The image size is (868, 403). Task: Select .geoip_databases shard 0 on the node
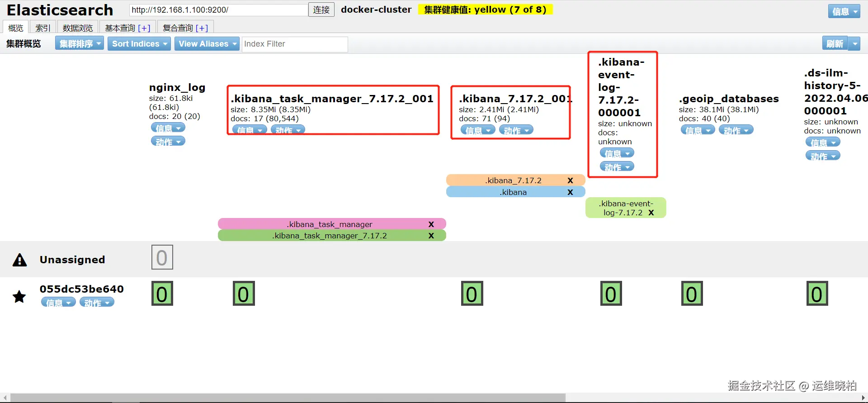pyautogui.click(x=692, y=294)
